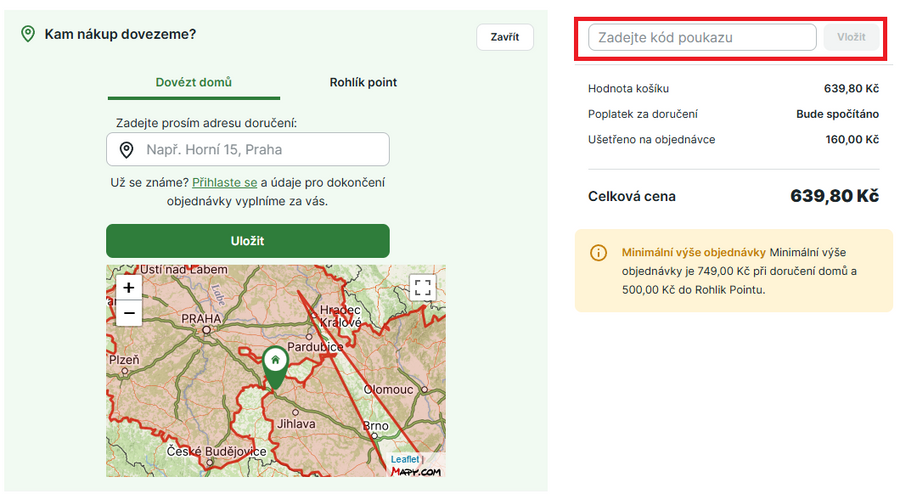Viewport: 900px width, 498px height.
Task: Zoom in on the delivery map
Action: click(128, 287)
